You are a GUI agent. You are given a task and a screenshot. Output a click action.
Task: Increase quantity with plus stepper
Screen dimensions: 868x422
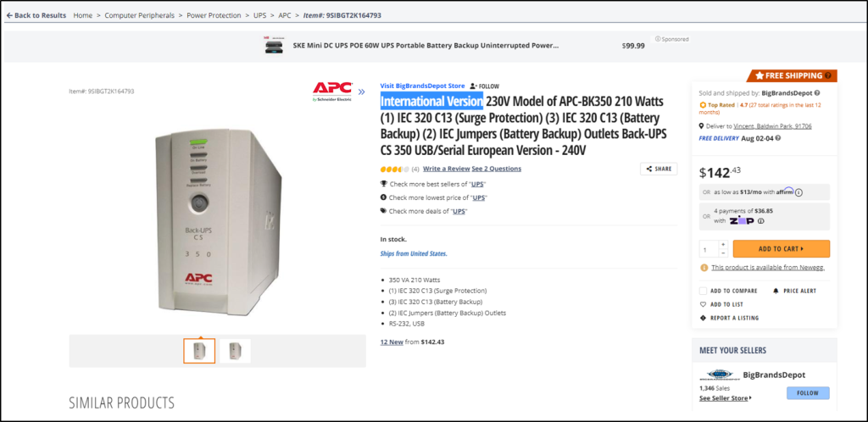click(722, 244)
